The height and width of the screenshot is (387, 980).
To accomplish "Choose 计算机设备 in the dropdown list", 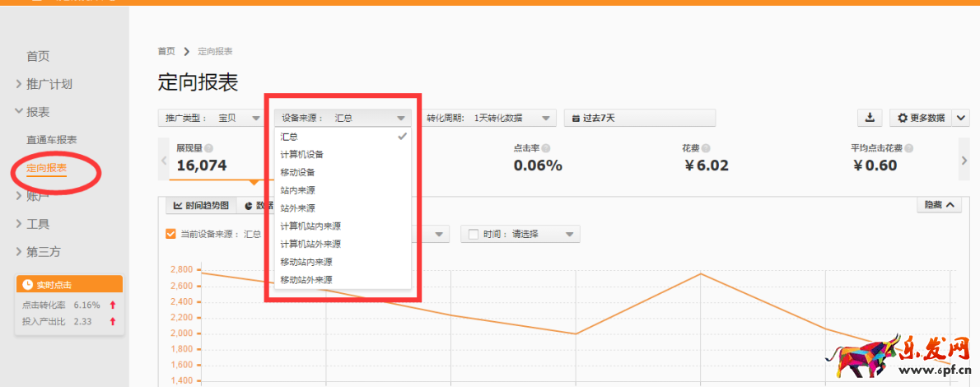I will point(301,154).
